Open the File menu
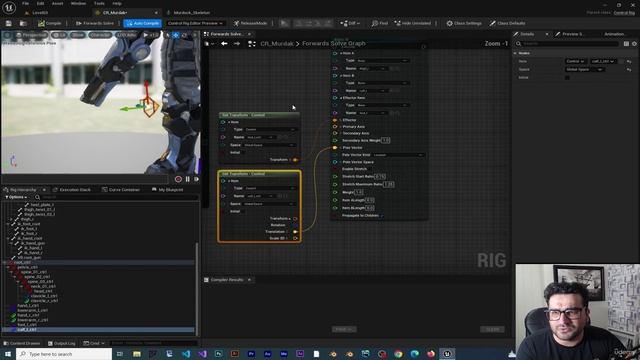Viewport: 640px width, 360px height. pos(25,3)
